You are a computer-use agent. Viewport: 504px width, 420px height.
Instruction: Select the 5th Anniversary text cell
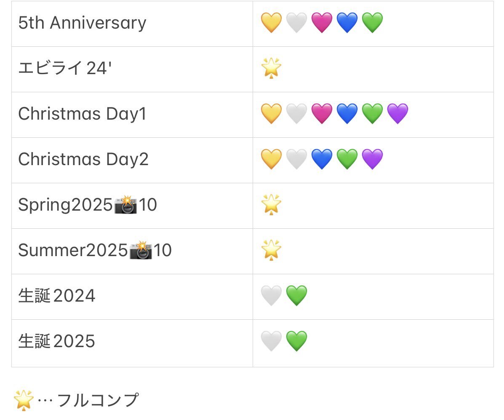132,24
